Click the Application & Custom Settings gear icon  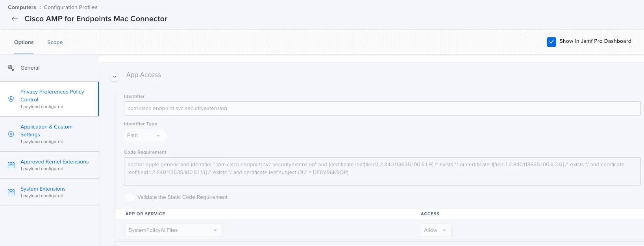11,134
